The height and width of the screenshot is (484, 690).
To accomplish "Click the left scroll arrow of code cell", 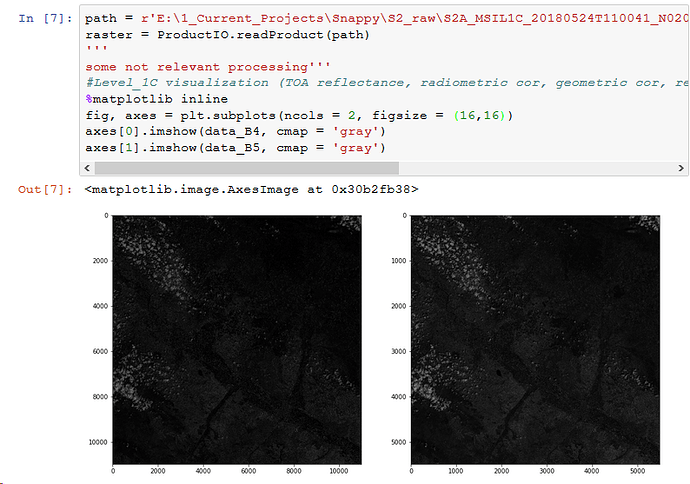I will (x=87, y=168).
